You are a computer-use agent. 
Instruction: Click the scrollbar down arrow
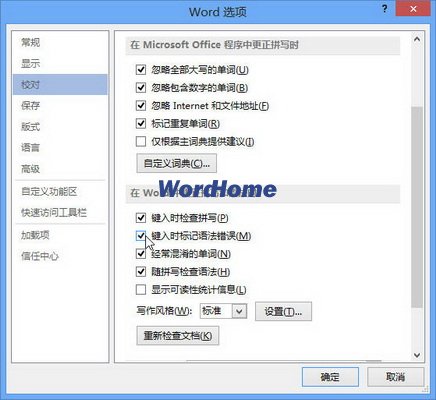(417, 355)
